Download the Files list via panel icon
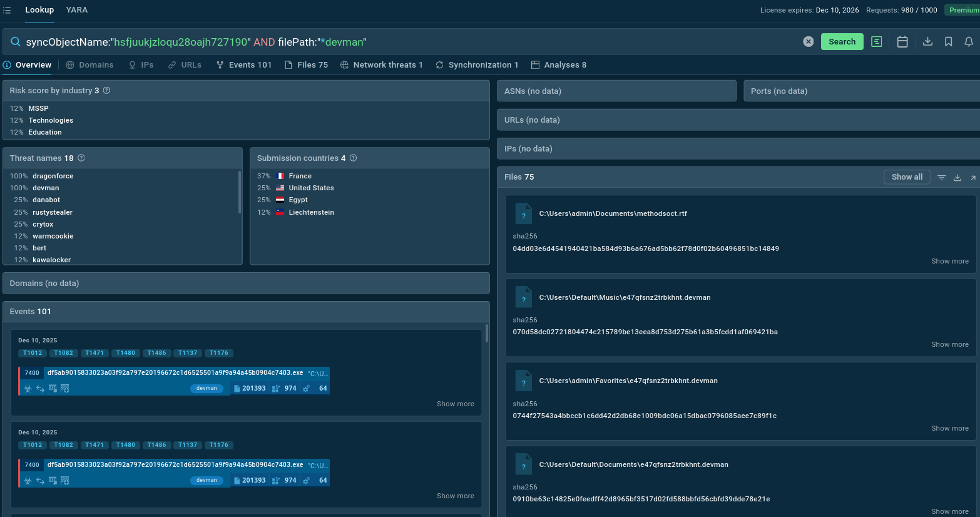980x517 pixels. [x=957, y=178]
